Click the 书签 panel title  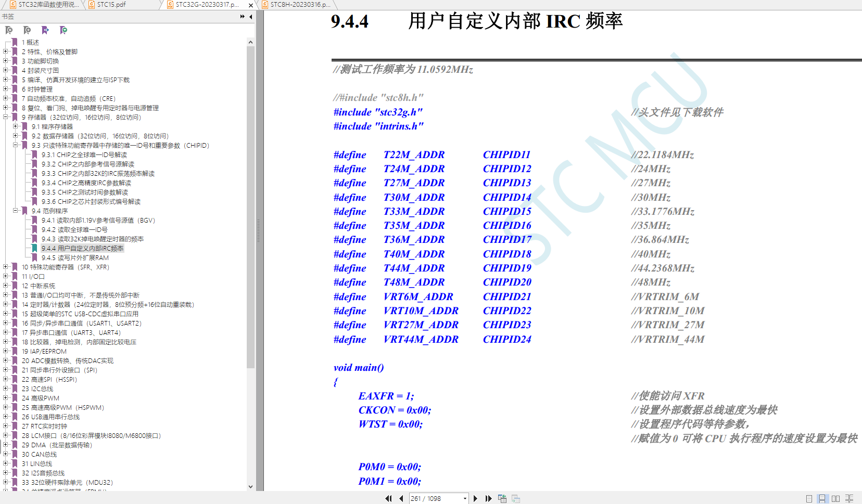(8, 17)
